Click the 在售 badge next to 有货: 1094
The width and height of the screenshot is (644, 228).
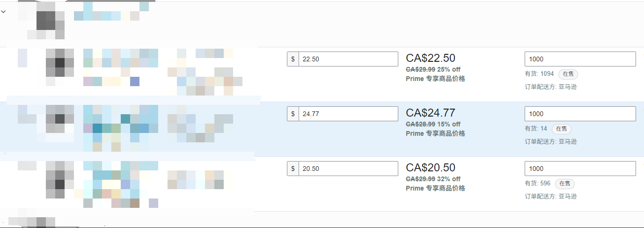[x=568, y=74]
